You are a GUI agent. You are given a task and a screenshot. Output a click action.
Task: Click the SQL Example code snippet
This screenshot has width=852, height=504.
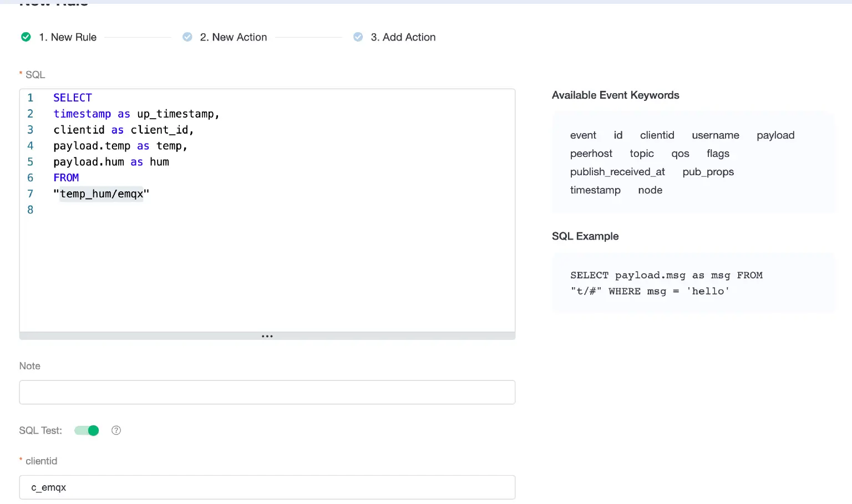pyautogui.click(x=666, y=283)
